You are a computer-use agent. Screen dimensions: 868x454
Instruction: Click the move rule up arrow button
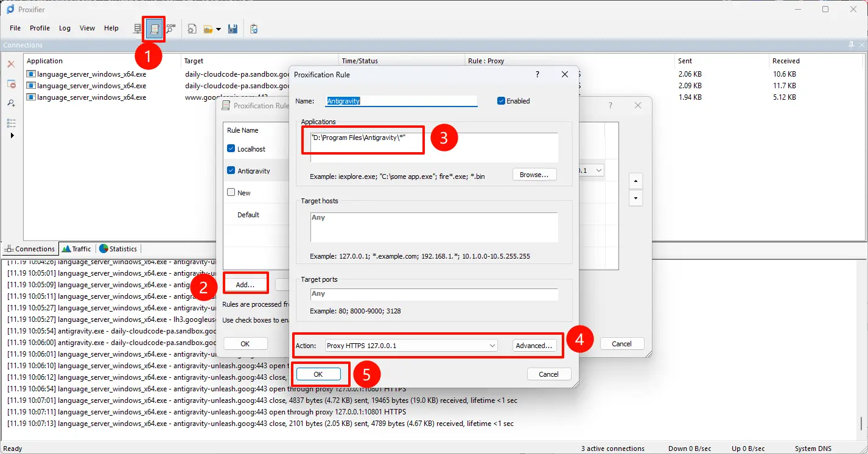(635, 181)
